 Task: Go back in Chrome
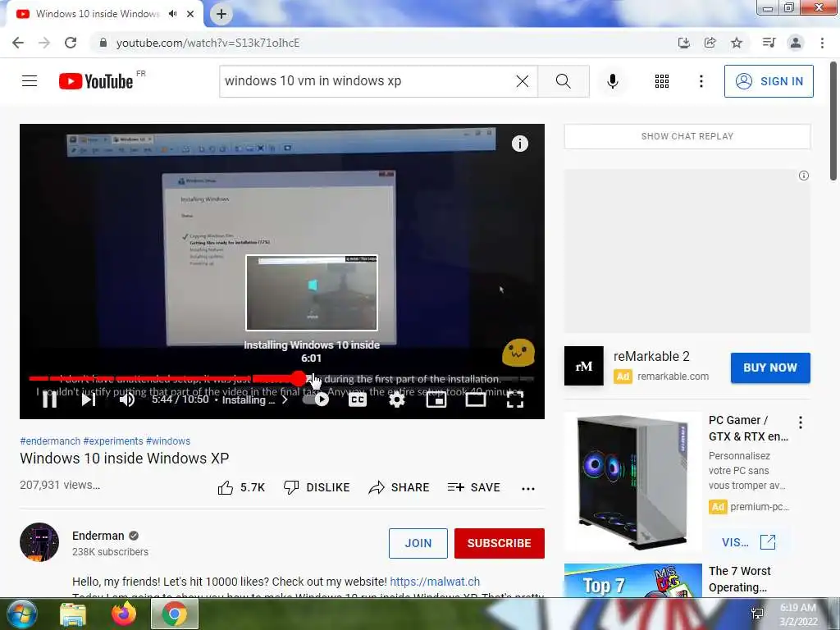[18, 43]
